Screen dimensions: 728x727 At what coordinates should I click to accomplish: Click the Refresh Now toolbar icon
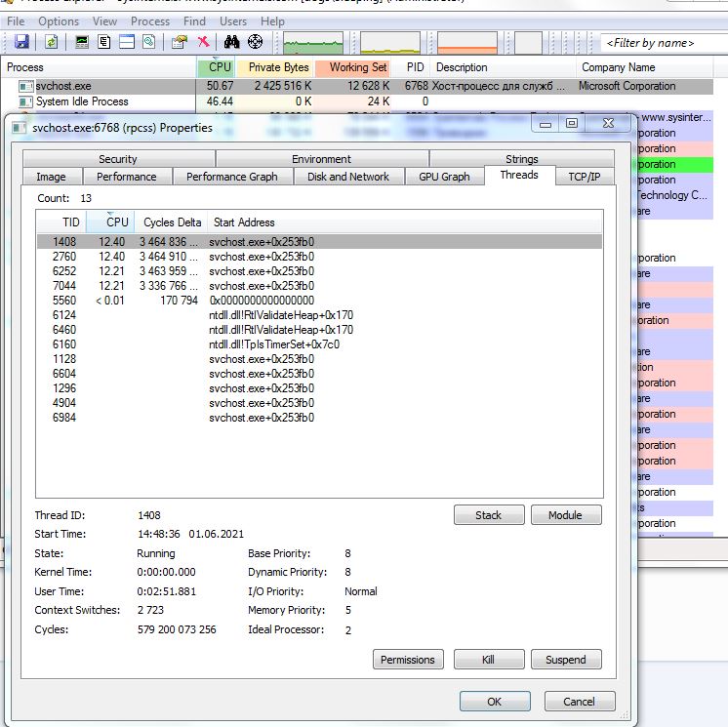pyautogui.click(x=51, y=42)
